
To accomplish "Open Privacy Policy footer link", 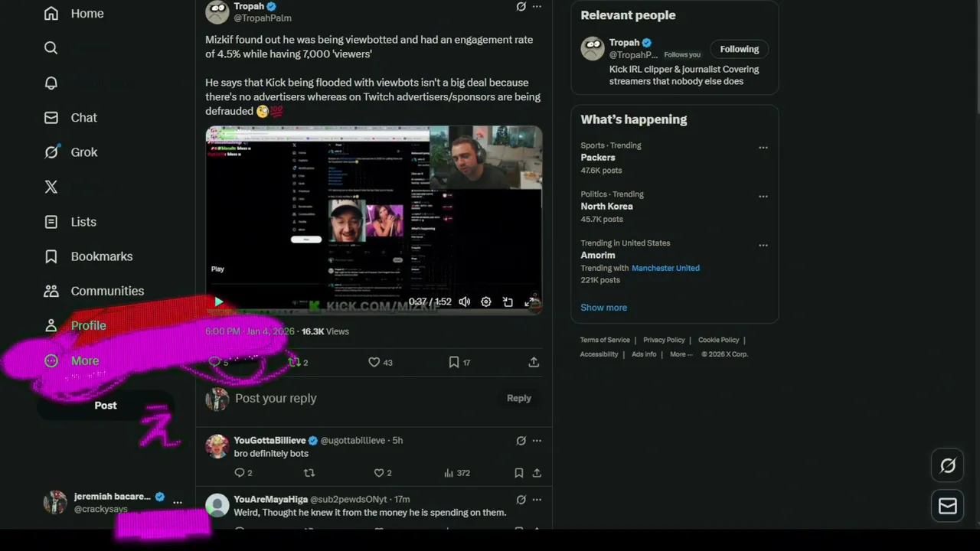I will pyautogui.click(x=664, y=340).
